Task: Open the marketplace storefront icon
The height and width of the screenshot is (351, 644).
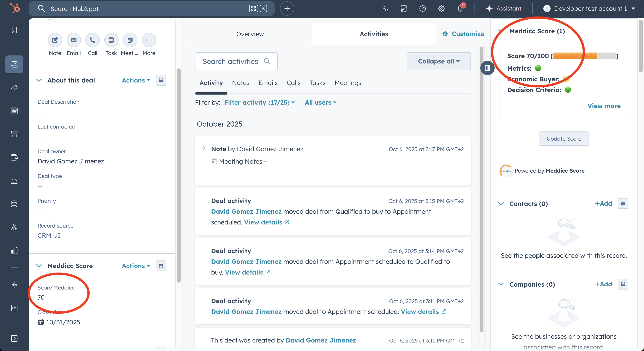Action: 403,8
